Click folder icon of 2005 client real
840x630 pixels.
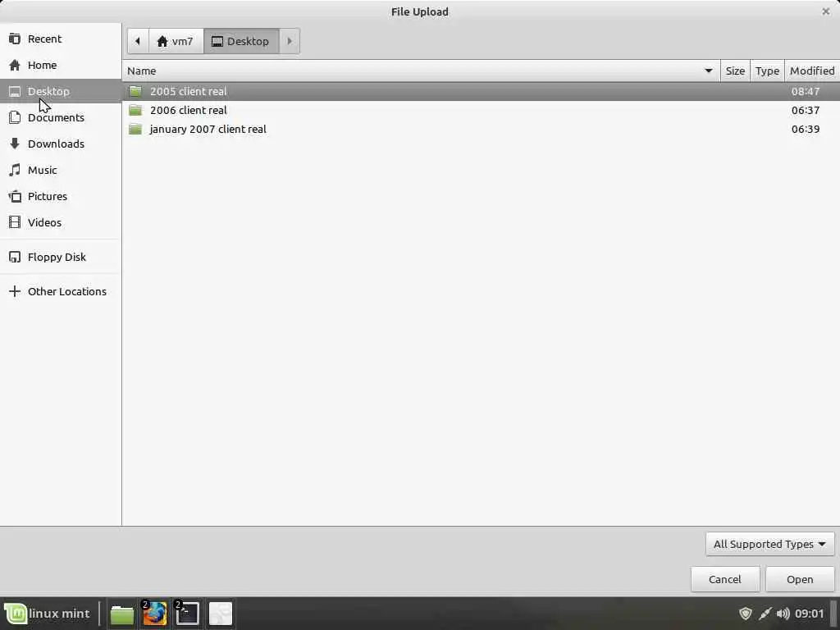click(135, 91)
